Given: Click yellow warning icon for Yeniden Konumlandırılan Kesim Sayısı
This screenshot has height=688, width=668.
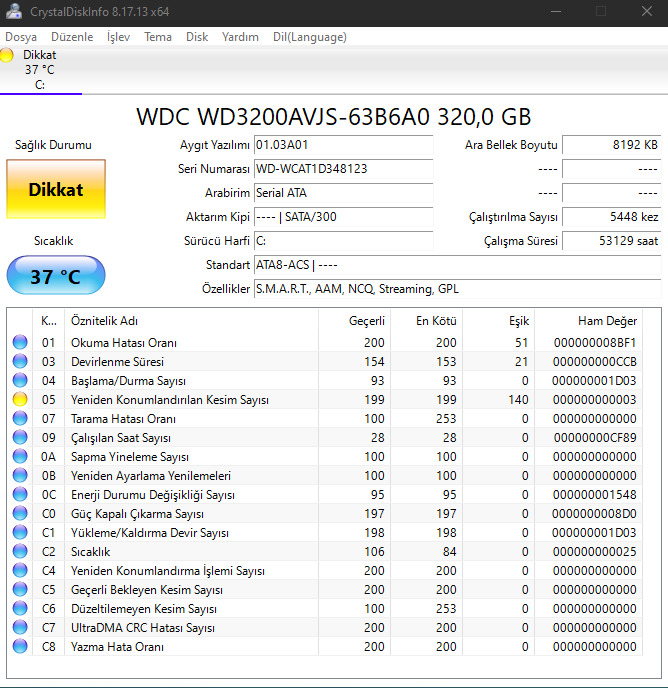Looking at the screenshot, I should [x=20, y=399].
